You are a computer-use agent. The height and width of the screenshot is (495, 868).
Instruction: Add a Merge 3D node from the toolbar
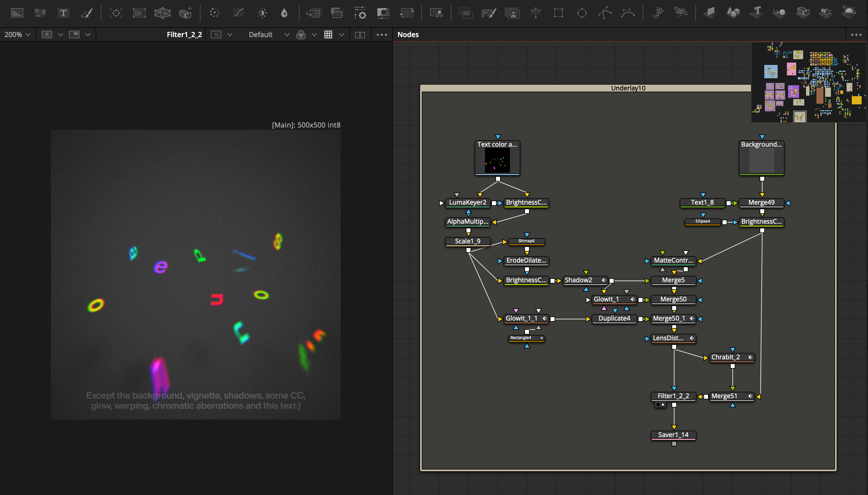point(780,13)
